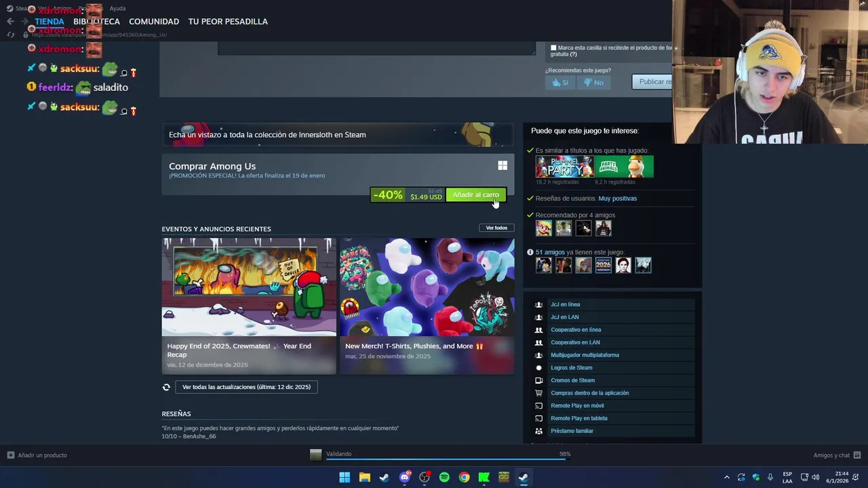This screenshot has height=488, width=868.
Task: Click the refresh icon beside updates button
Action: click(166, 387)
